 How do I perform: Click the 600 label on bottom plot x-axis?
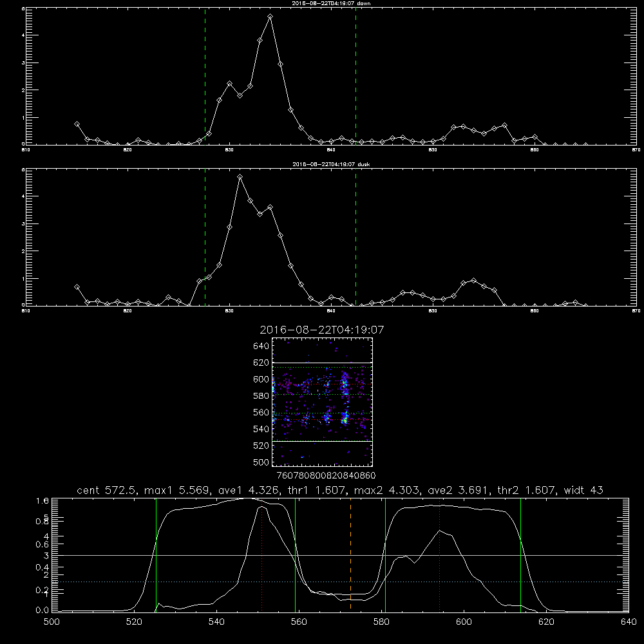464,621
